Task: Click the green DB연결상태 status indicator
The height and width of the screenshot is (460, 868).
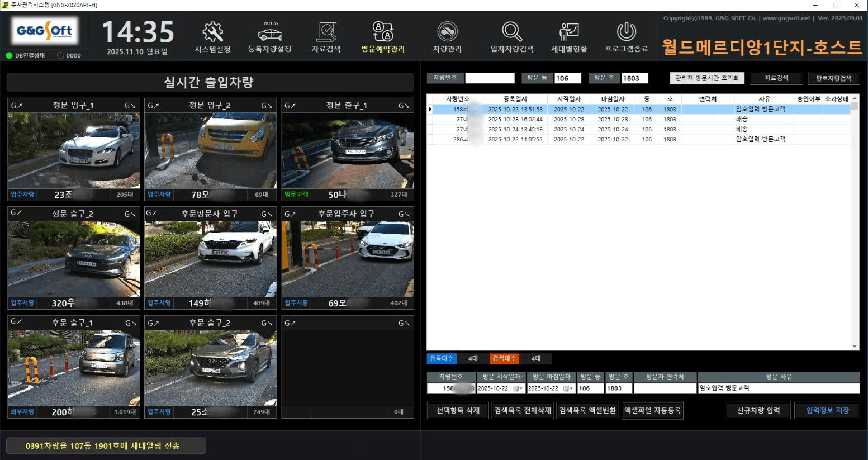Action: 9,56
